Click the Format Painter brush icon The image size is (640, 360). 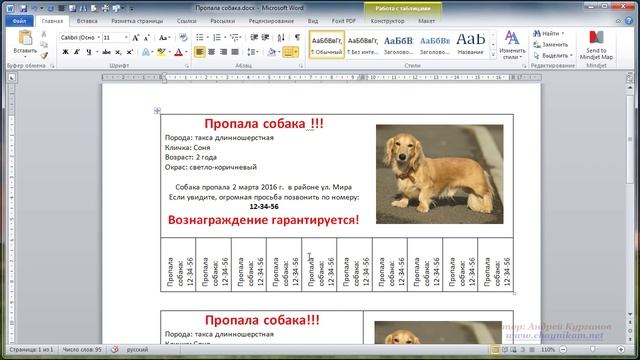tap(44, 56)
